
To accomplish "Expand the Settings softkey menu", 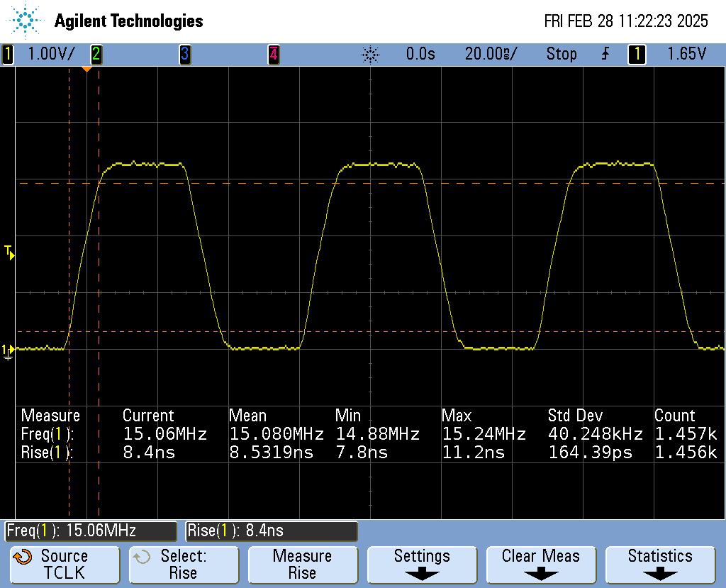I will point(422,565).
